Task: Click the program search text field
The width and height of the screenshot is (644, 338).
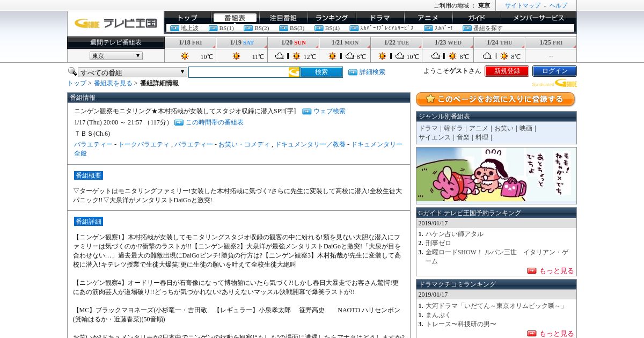Action: (238, 72)
